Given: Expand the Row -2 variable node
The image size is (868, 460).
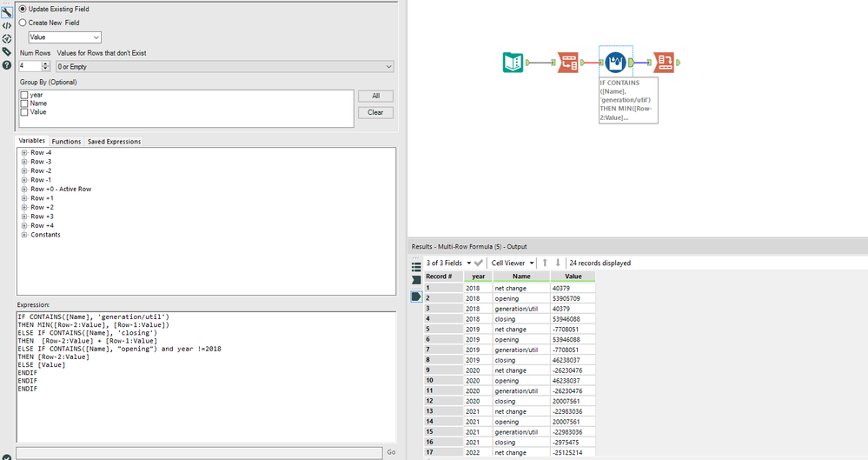Looking at the screenshot, I should (x=24, y=170).
